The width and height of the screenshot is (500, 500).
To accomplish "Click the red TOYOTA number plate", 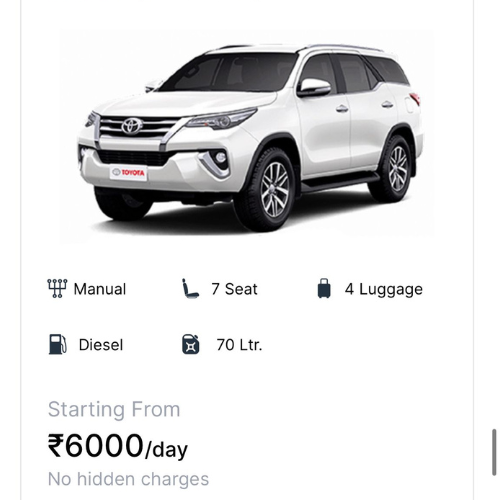I will pos(129,173).
